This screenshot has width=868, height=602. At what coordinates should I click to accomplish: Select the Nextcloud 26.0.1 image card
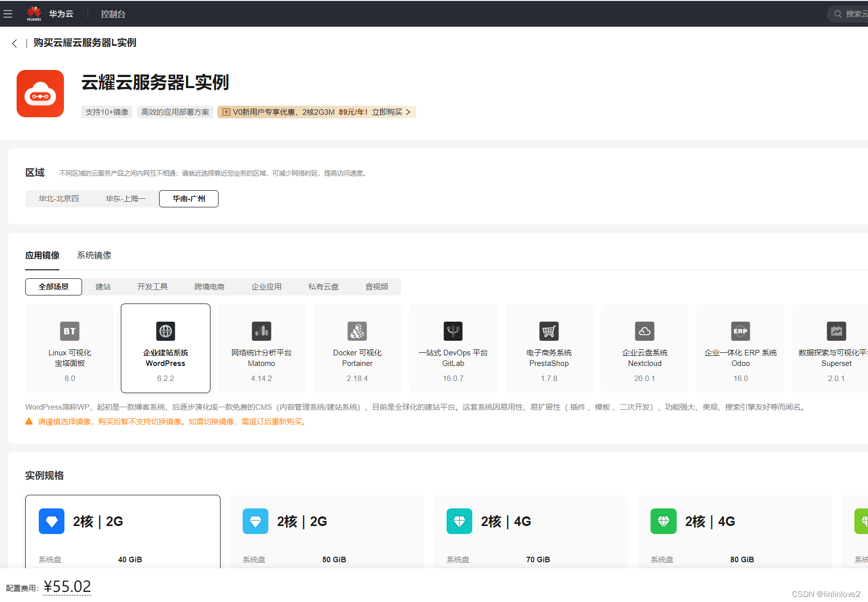tap(645, 348)
